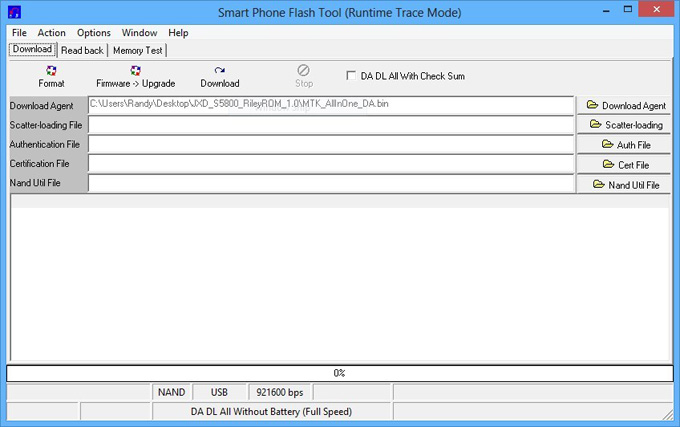Click the Format toolbar icon
This screenshot has height=427, width=680.
tap(51, 71)
